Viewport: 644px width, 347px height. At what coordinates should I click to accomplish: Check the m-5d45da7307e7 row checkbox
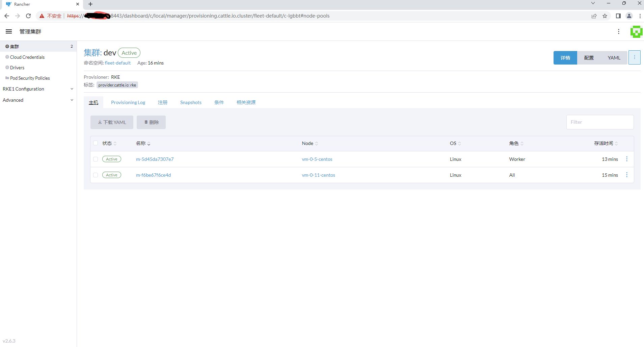coord(96,159)
